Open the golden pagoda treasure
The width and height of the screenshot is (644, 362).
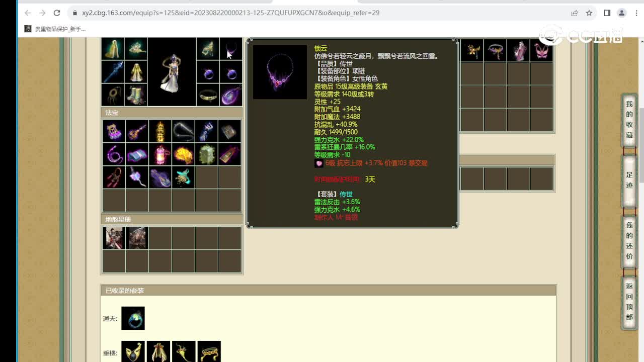coord(160,131)
